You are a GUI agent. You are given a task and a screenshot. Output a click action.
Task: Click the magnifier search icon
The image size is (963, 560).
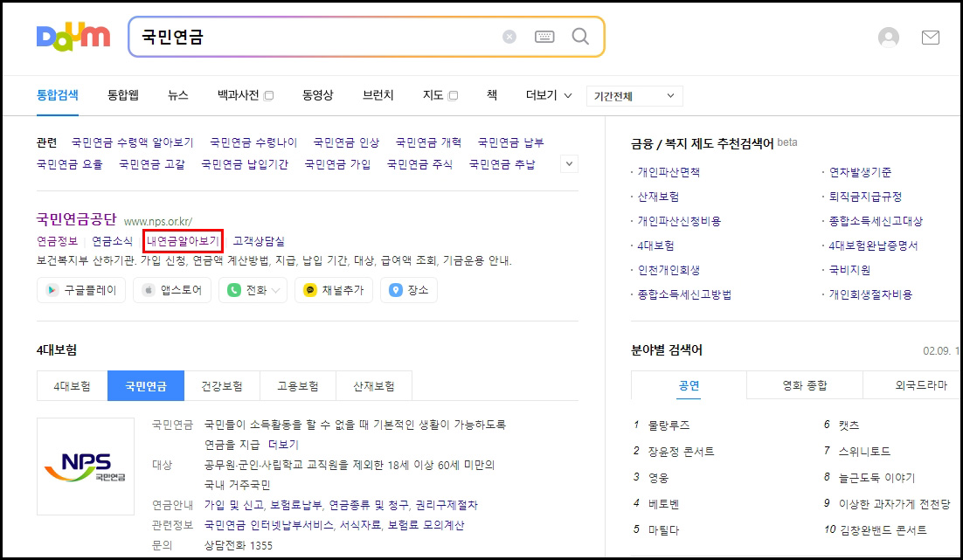580,36
